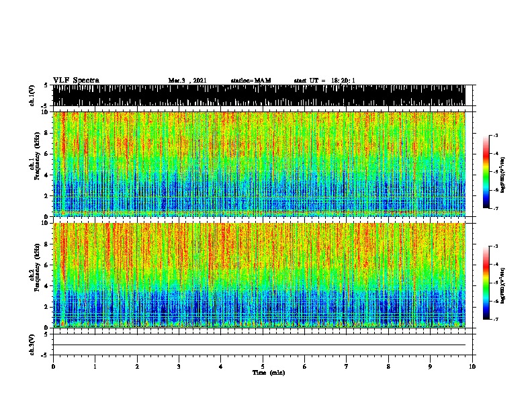The image size is (532, 411).
Task: Click the ch.1 waveform amplitude panel
Action: [259, 95]
